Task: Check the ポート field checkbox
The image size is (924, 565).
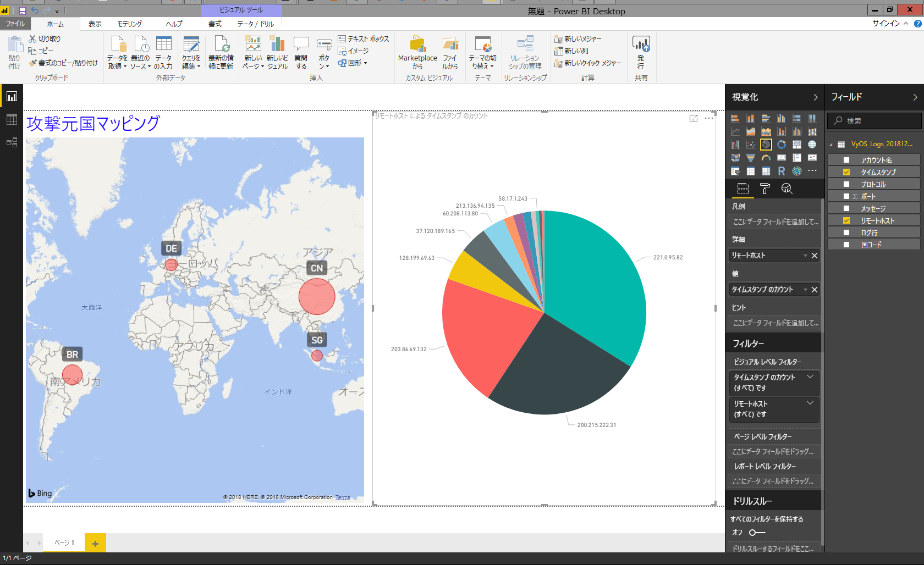Action: click(x=846, y=197)
